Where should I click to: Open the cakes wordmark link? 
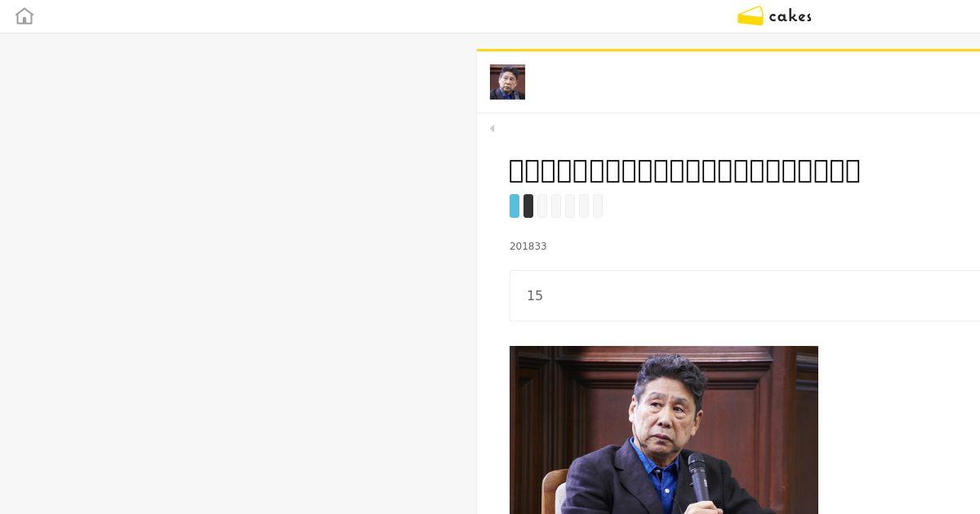790,16
